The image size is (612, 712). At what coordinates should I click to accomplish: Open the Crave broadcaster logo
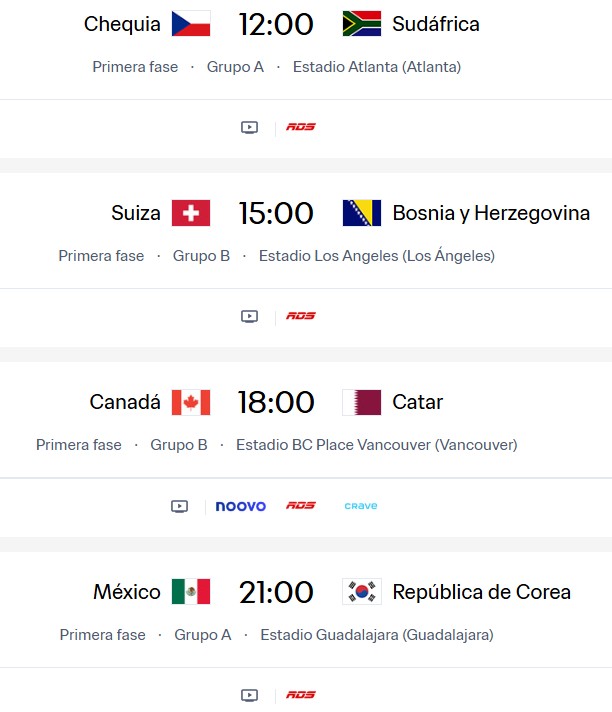pyautogui.click(x=361, y=506)
